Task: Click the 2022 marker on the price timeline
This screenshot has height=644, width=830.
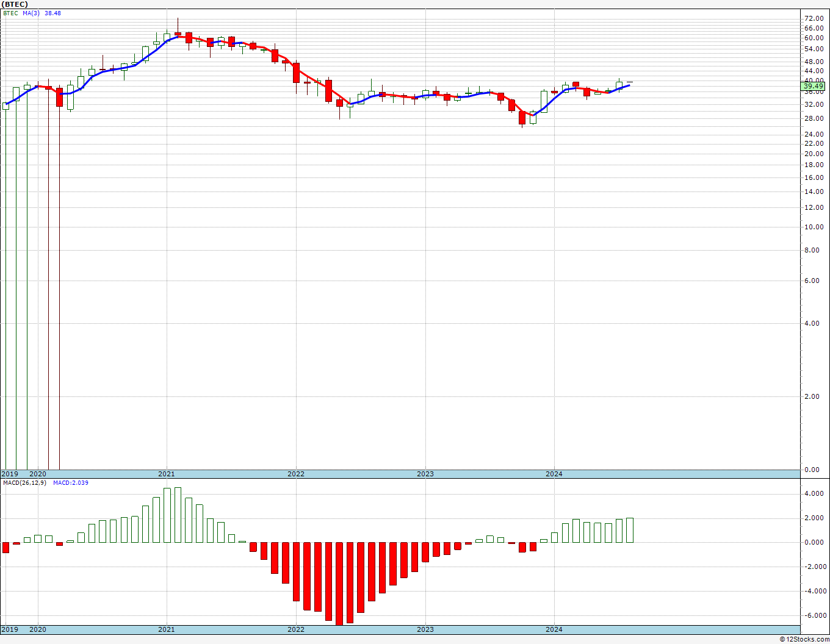Action: (x=296, y=474)
